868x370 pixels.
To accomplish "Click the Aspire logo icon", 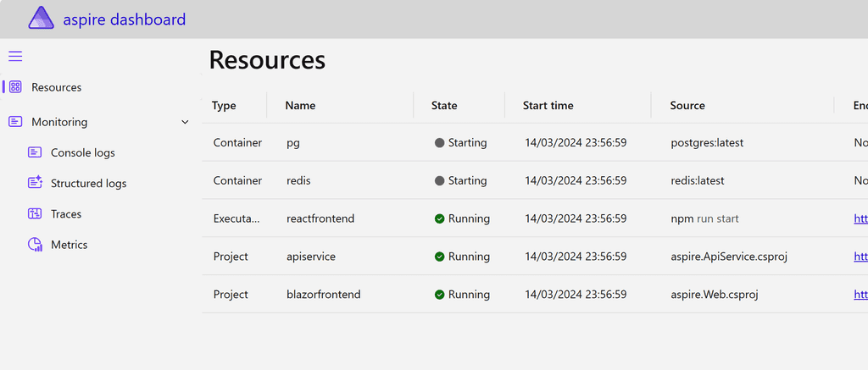I will [x=41, y=18].
